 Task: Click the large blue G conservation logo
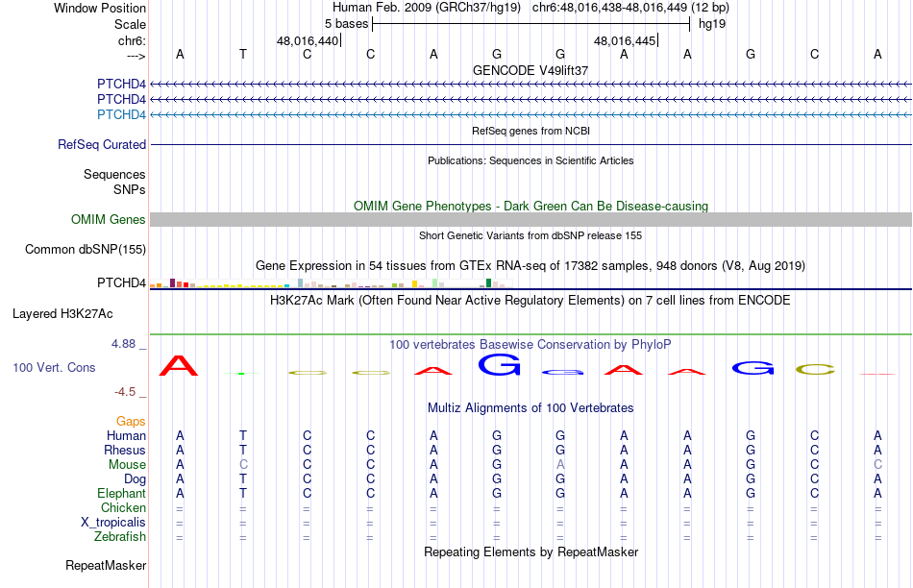[499, 365]
